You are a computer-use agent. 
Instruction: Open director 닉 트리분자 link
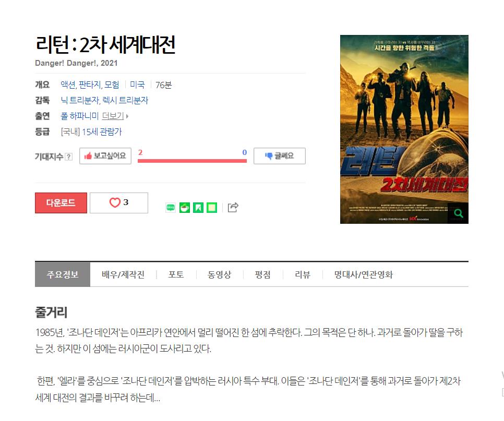(x=80, y=100)
